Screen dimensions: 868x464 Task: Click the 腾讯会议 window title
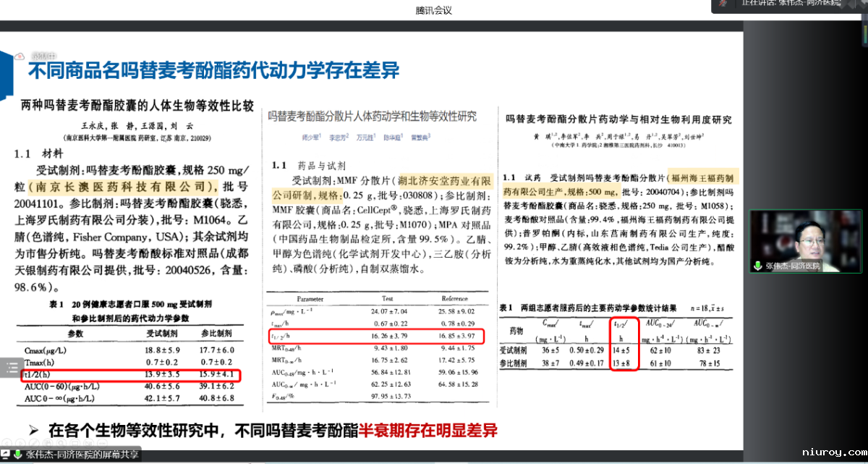(434, 10)
